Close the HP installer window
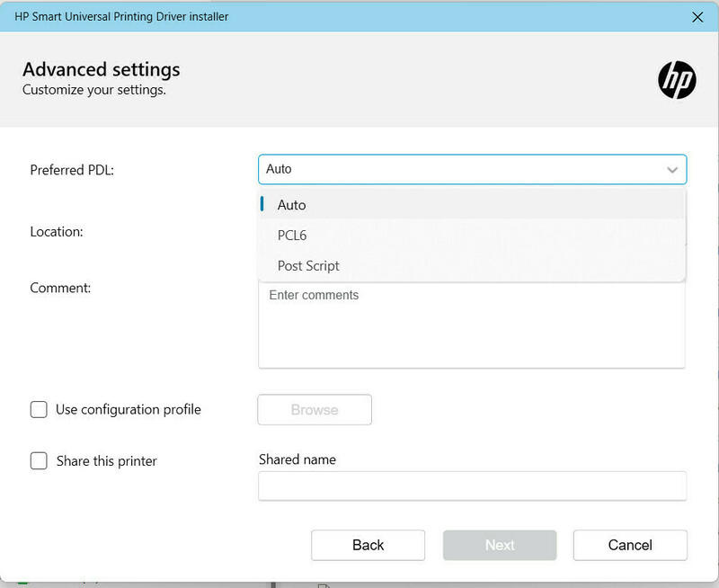Image resolution: width=719 pixels, height=588 pixels. coord(698,16)
